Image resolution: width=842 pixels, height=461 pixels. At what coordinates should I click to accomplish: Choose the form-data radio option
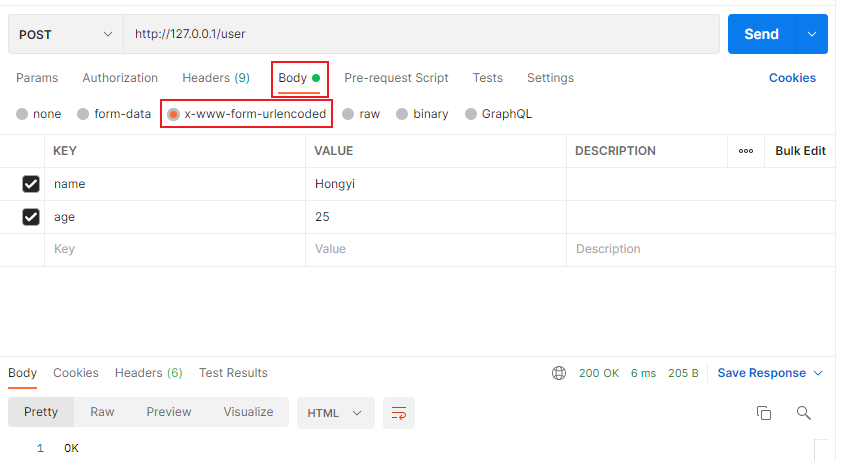pos(83,114)
